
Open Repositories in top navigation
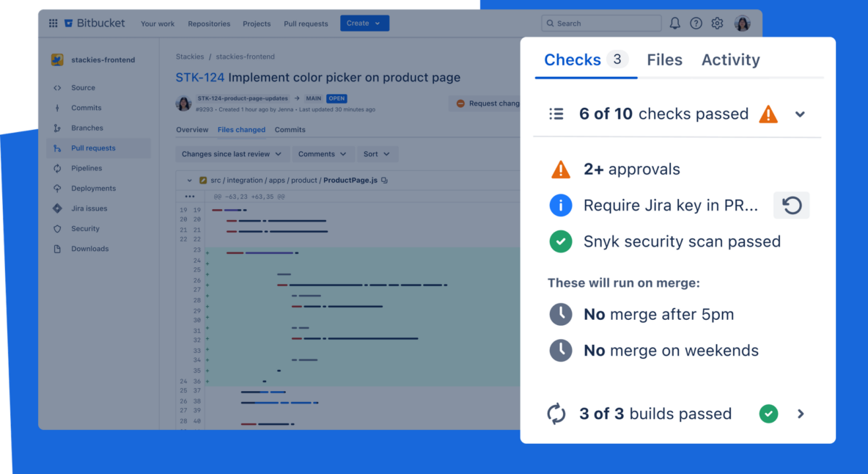tap(209, 23)
